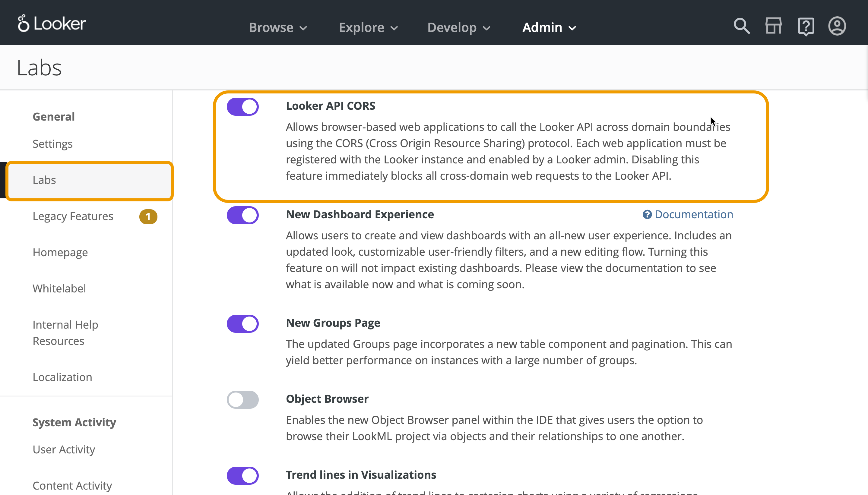Open the Explore dropdown menu
868x495 pixels.
tap(368, 27)
